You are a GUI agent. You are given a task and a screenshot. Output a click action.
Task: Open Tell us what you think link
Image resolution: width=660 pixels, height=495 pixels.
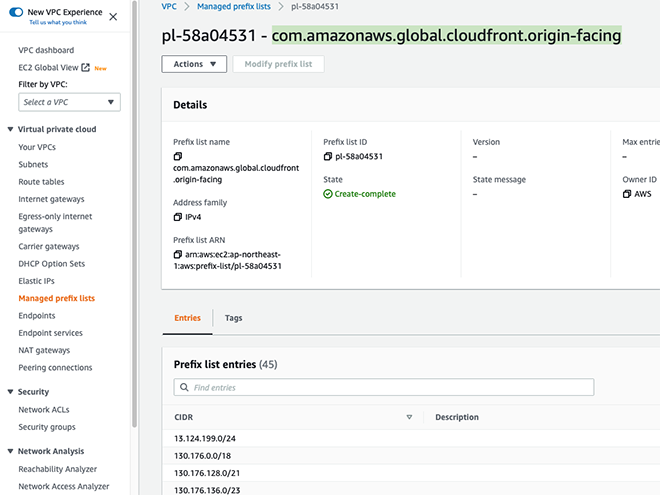[58, 22]
